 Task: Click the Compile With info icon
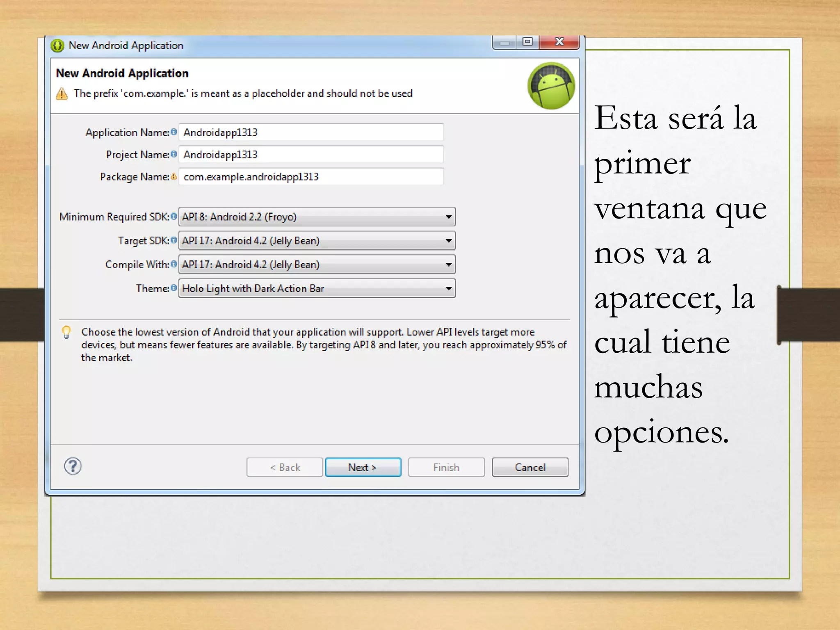tap(173, 264)
